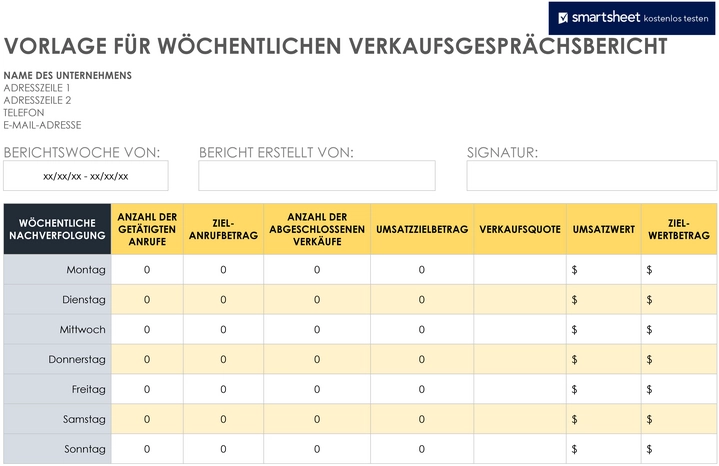Click Donnerstag's Umsatzzielbetrag cell
Screen dimensions: 719x466
[x=422, y=359]
